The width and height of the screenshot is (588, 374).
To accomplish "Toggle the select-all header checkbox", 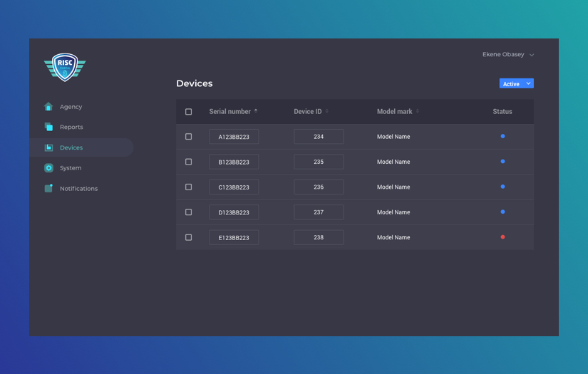I will 189,112.
